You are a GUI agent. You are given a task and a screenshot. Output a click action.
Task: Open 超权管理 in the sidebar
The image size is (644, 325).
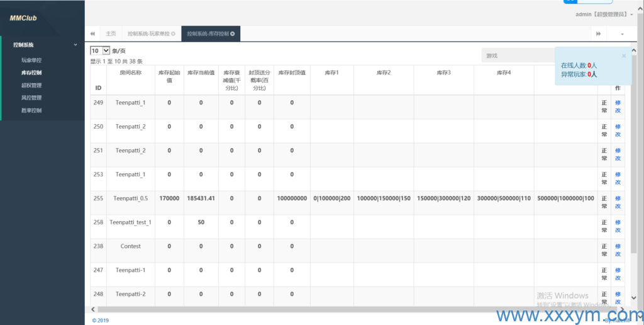pyautogui.click(x=31, y=85)
